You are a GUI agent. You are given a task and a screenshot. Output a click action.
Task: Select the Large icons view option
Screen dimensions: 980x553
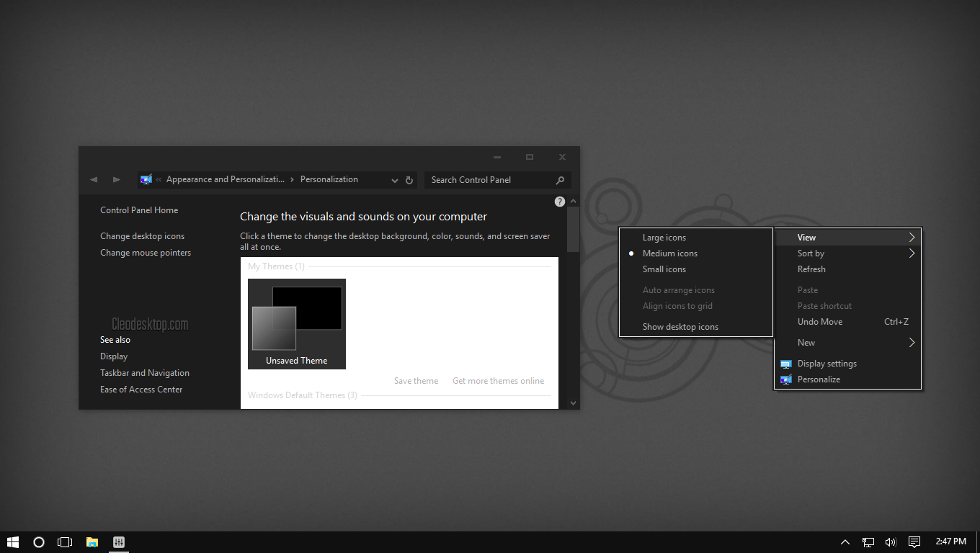(664, 238)
